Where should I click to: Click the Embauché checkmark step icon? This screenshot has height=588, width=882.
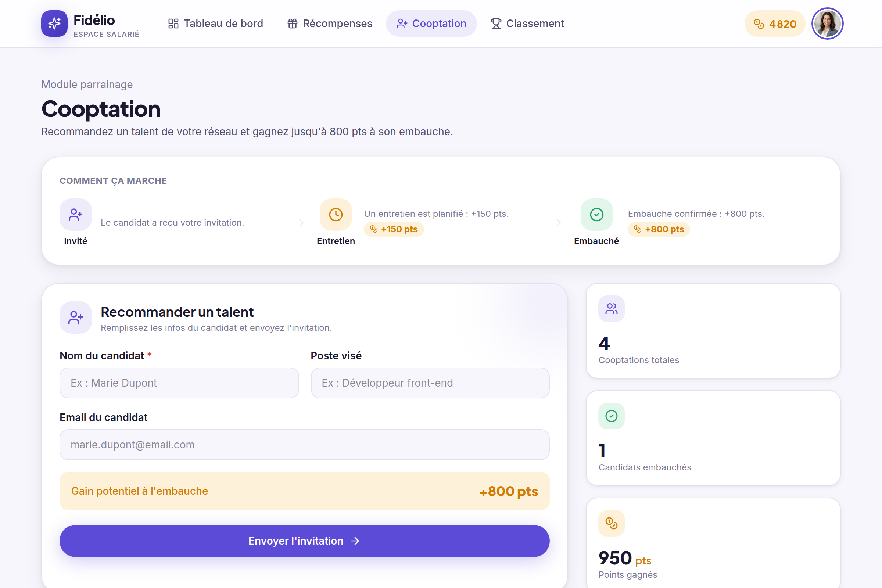pos(596,215)
